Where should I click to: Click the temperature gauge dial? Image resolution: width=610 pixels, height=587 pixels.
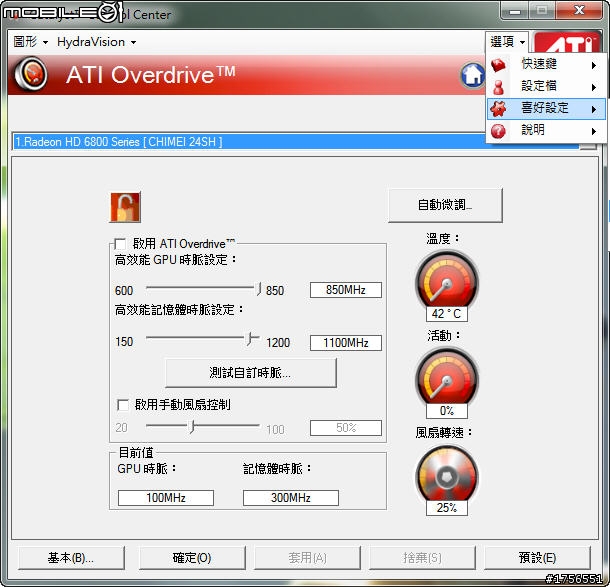pyautogui.click(x=447, y=281)
